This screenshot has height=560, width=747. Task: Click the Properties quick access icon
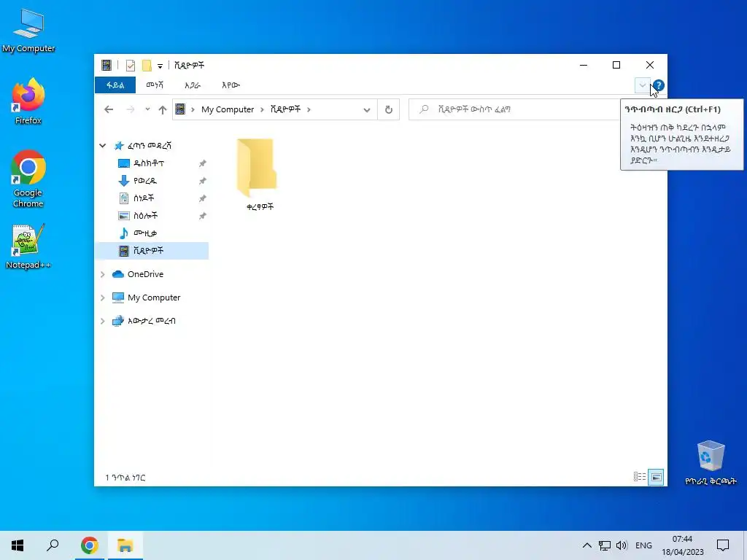[130, 66]
